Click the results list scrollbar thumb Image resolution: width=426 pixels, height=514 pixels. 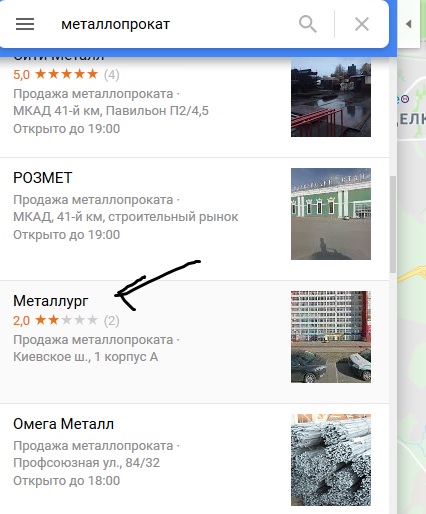pos(393,224)
